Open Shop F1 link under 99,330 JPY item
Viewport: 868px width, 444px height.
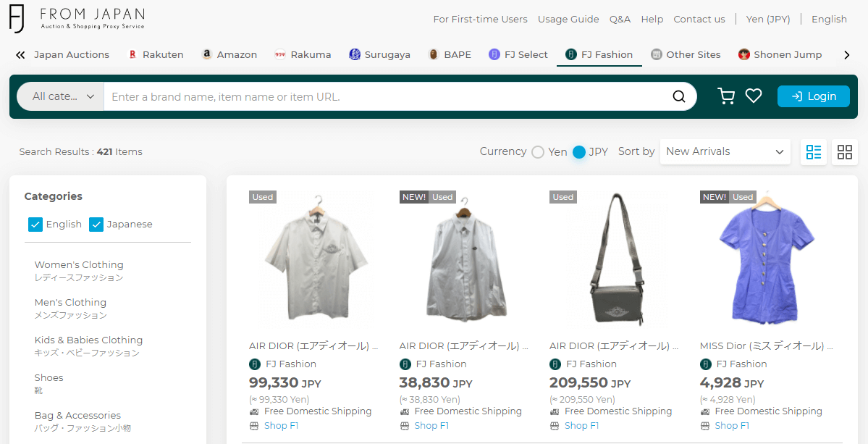tap(281, 426)
